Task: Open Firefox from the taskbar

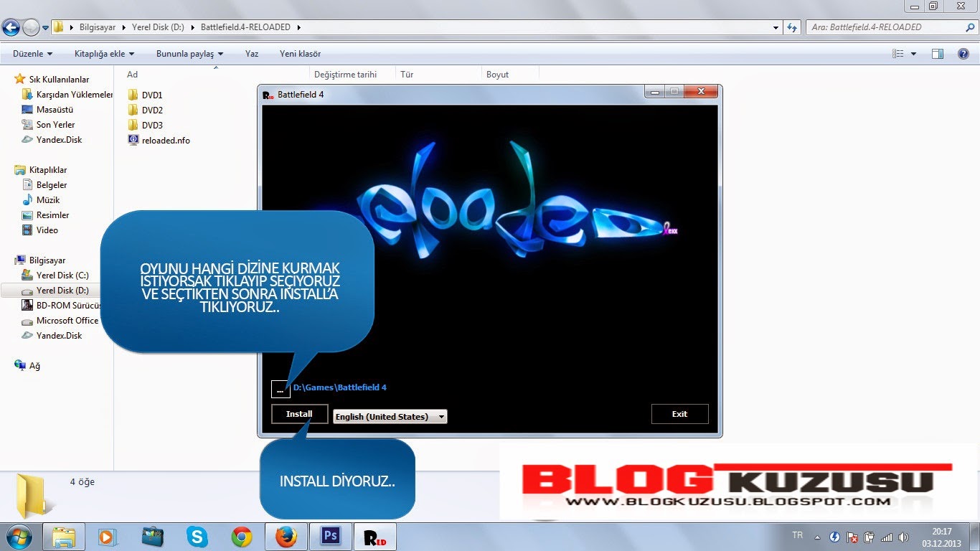Action: (x=286, y=537)
